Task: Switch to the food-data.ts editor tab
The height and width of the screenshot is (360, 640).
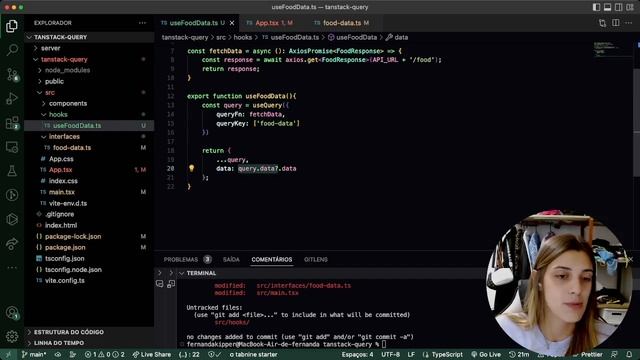Action: click(x=342, y=23)
